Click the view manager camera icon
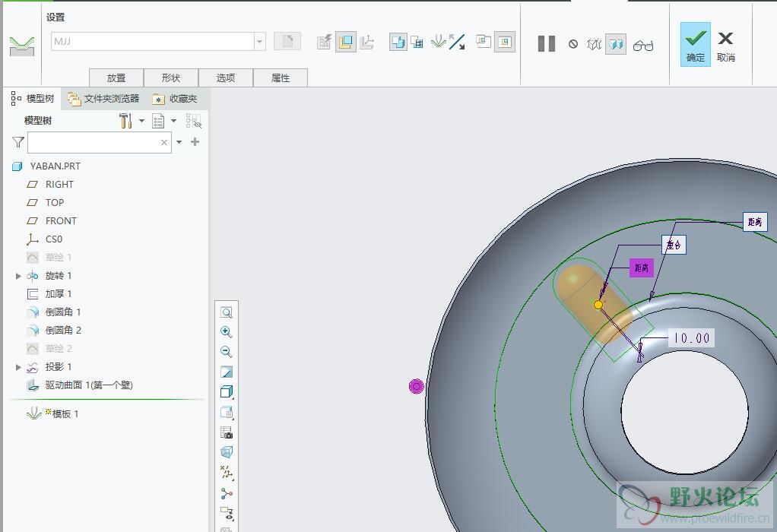 227,432
